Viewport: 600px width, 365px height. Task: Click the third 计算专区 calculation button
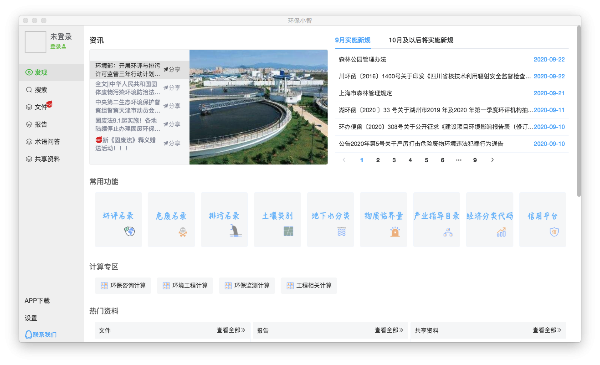[x=247, y=285]
